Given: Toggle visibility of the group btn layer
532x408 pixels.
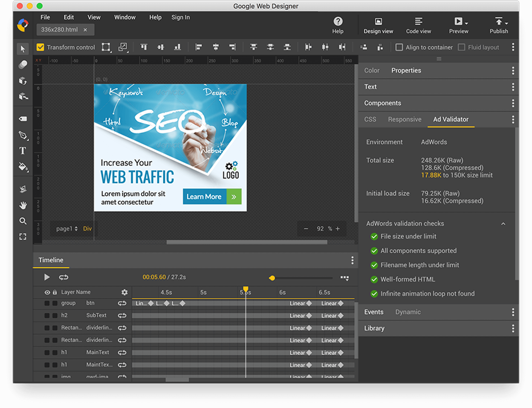Looking at the screenshot, I should tap(47, 303).
